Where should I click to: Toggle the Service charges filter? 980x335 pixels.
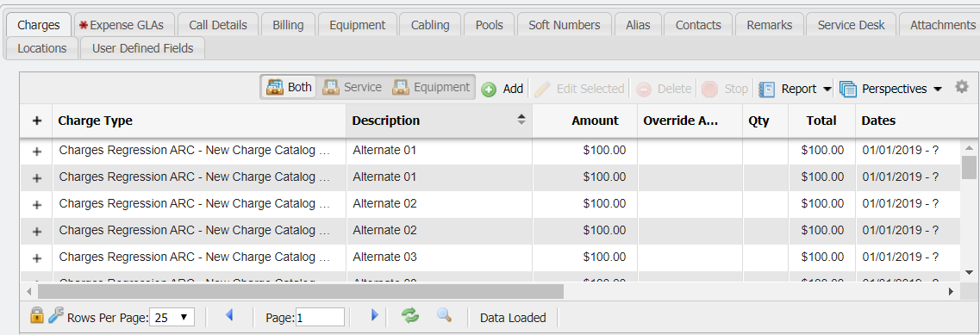coord(352,87)
